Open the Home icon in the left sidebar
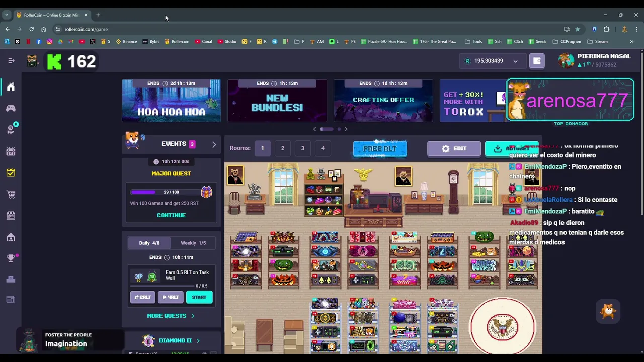 coord(11,87)
